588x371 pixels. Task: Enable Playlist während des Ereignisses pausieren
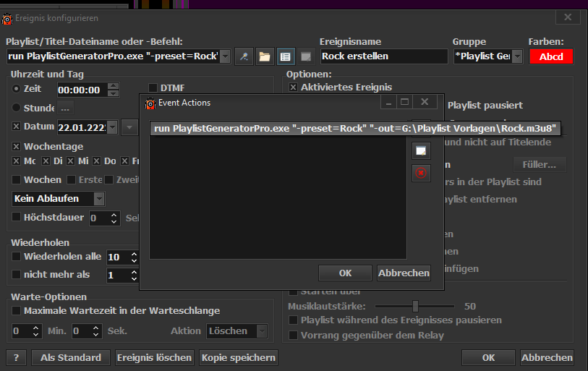click(x=293, y=320)
